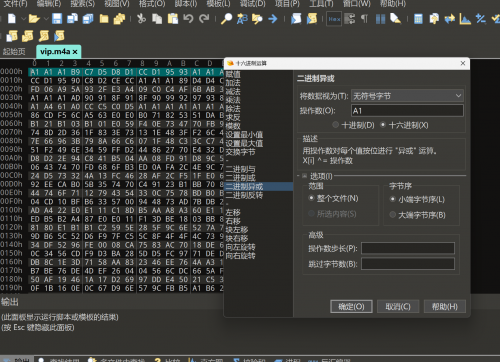Image resolution: width=500 pixels, height=362 pixels.
Task: Click the 操作数步长(P) input field
Action: (x=408, y=248)
